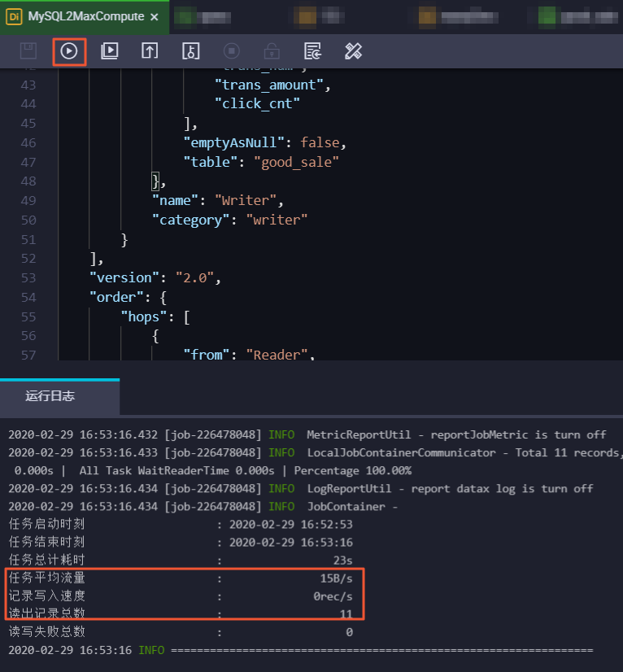The image size is (623, 672).
Task: Click line number 47 in gutter
Action: tap(28, 163)
